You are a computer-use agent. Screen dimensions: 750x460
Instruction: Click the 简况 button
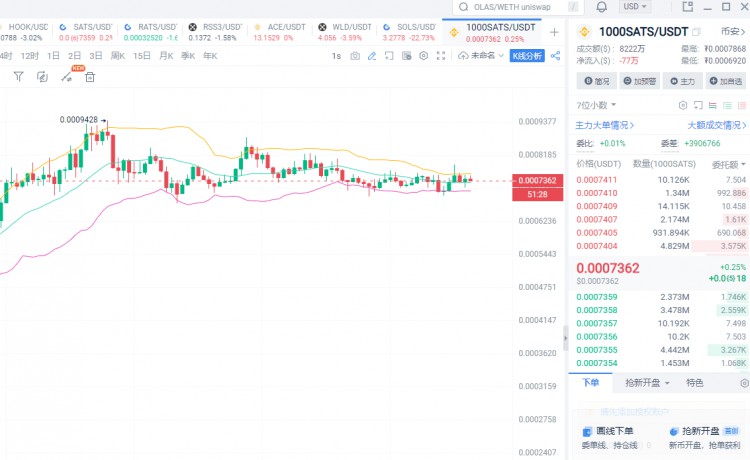[x=596, y=81]
